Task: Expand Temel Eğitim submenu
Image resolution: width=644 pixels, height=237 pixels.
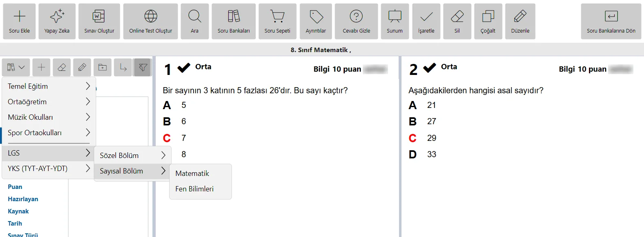Action: coord(49,86)
